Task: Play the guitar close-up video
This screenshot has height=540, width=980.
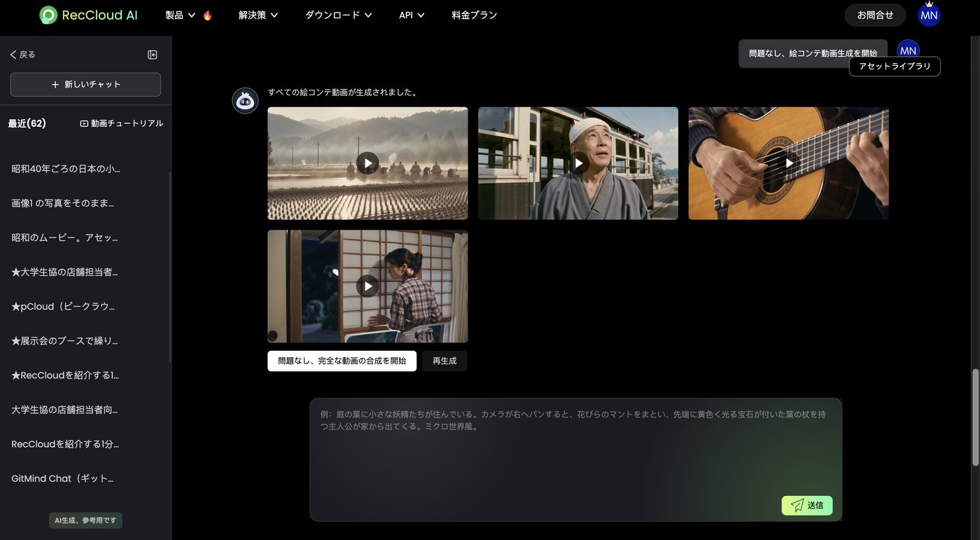Action: click(789, 163)
